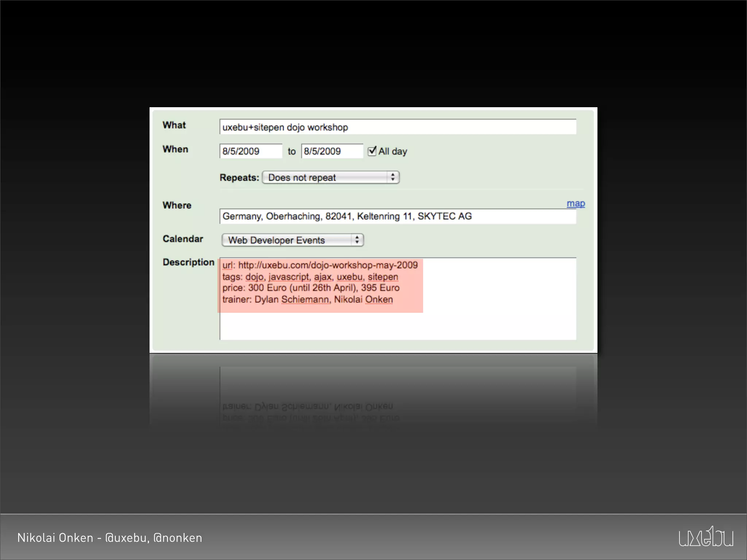The image size is (747, 560).
Task: Open the Web Developer Events calendar dropdown
Action: tap(288, 240)
